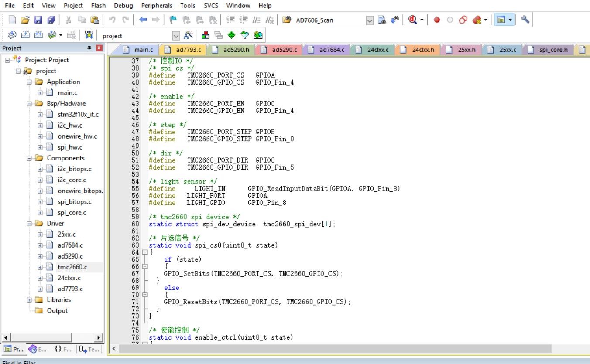
Task: Comment out selection with comment icon
Action: coord(257,20)
